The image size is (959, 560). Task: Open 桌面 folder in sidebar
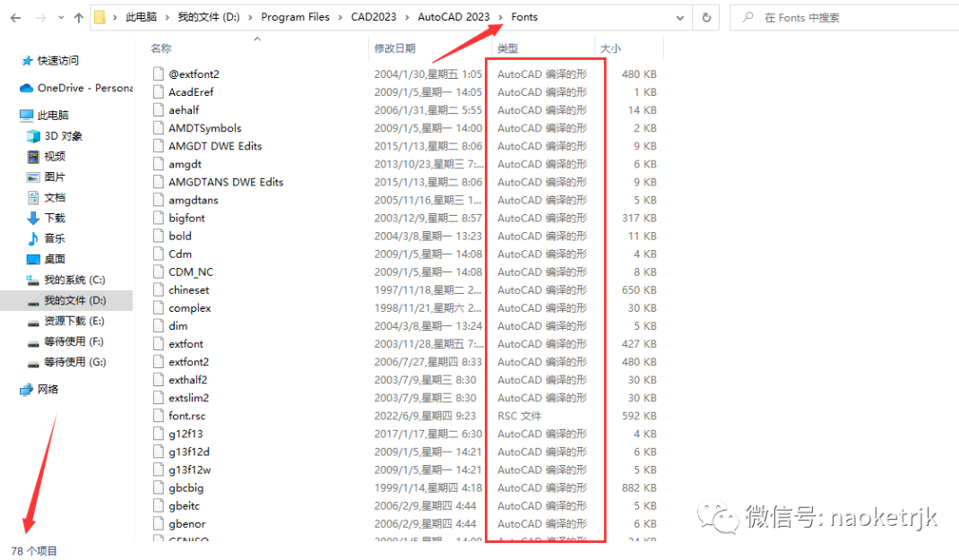click(55, 259)
